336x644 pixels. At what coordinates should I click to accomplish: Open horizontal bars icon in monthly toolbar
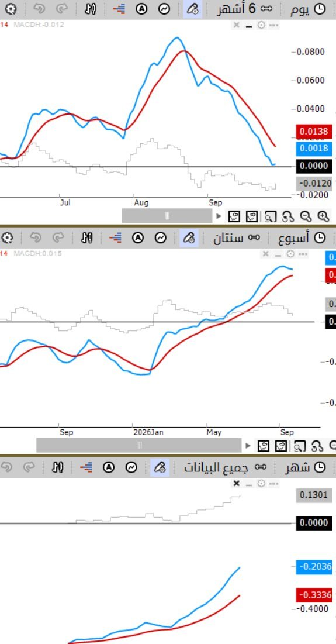coord(86,467)
